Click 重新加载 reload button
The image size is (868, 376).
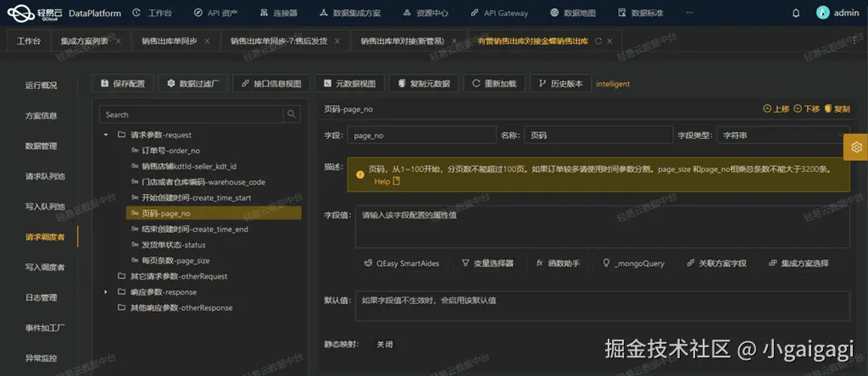pos(494,84)
